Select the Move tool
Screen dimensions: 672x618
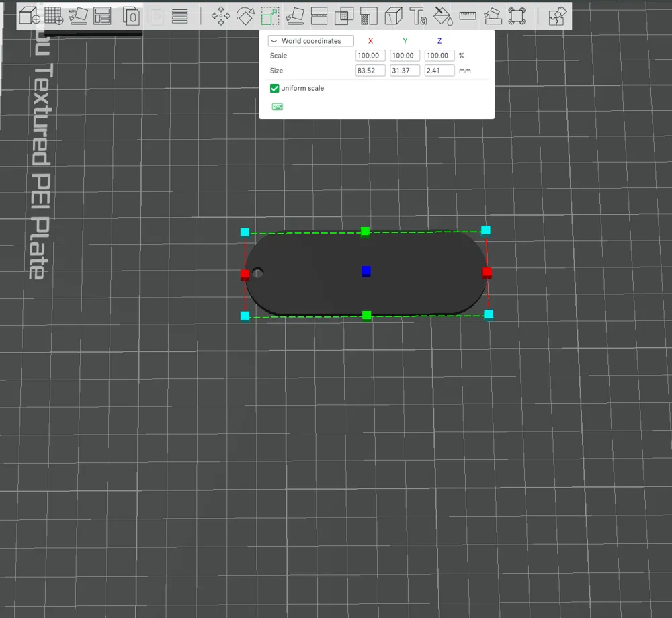[220, 16]
